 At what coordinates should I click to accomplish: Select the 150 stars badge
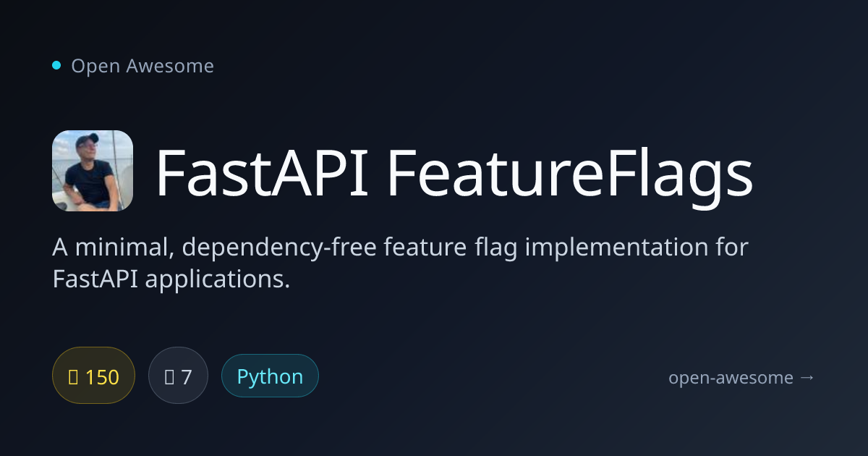click(x=94, y=376)
